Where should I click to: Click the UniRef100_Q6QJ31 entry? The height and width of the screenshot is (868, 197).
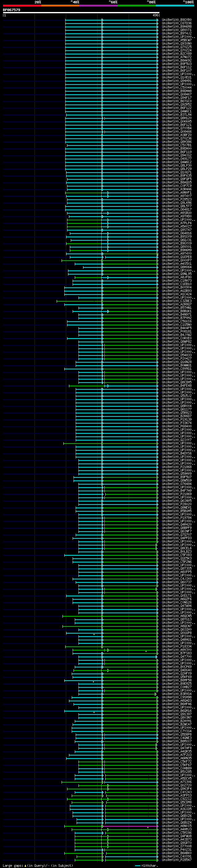(177, 240)
